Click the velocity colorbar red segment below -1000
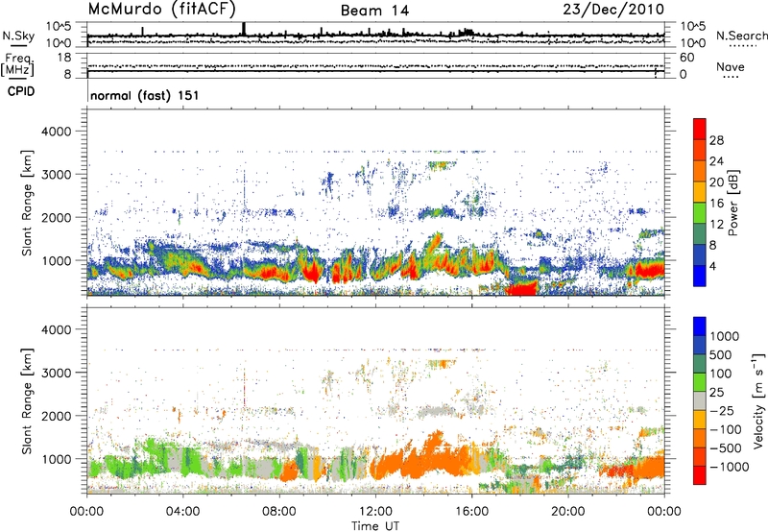The height and width of the screenshot is (532, 768). pos(700,475)
